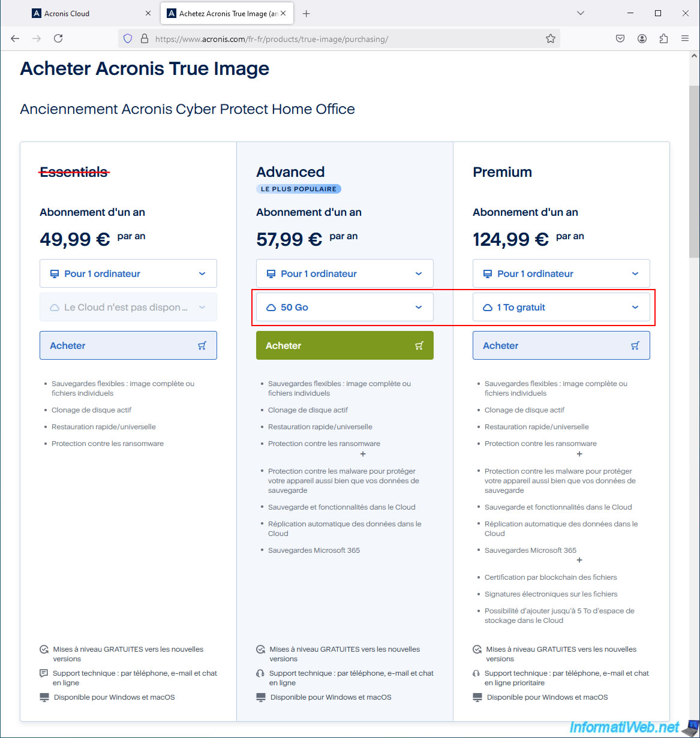
Task: Click Acheter button under Essentials plan
Action: [128, 345]
